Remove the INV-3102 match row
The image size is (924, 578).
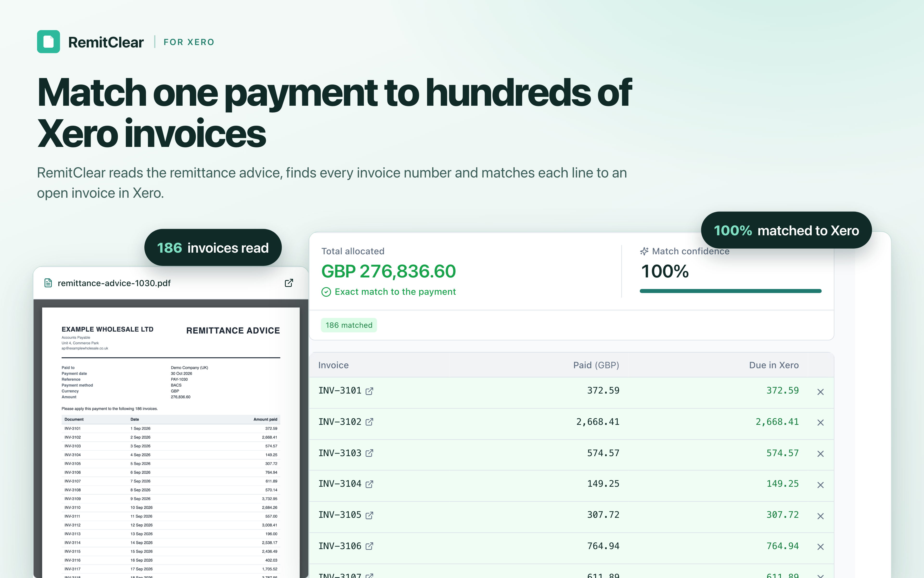click(x=820, y=423)
